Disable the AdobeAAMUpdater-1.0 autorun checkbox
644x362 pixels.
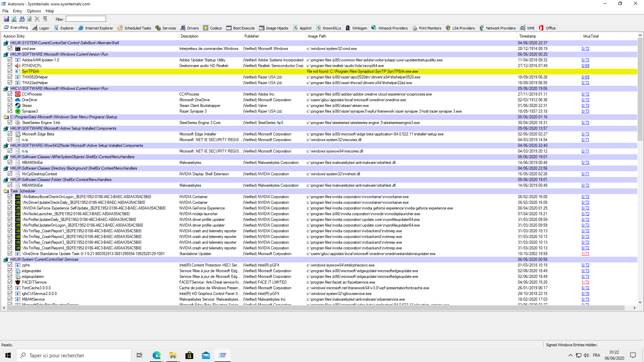10,60
